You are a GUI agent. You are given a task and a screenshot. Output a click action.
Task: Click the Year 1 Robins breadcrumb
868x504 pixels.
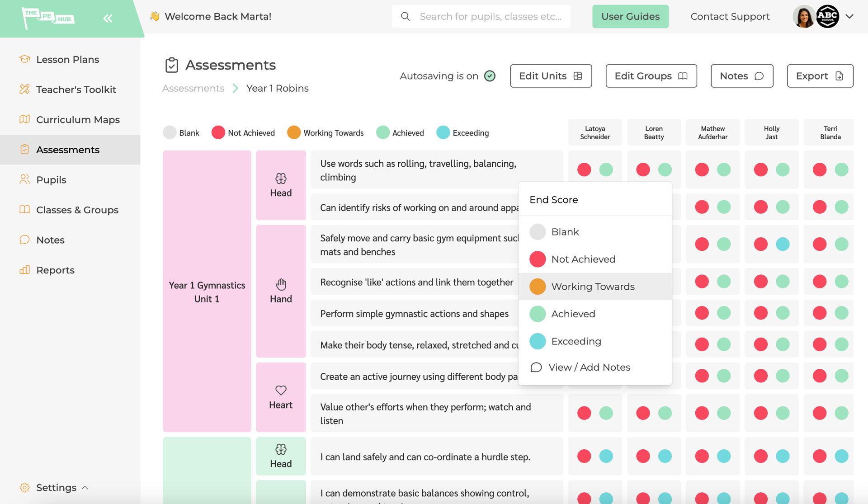click(x=277, y=88)
